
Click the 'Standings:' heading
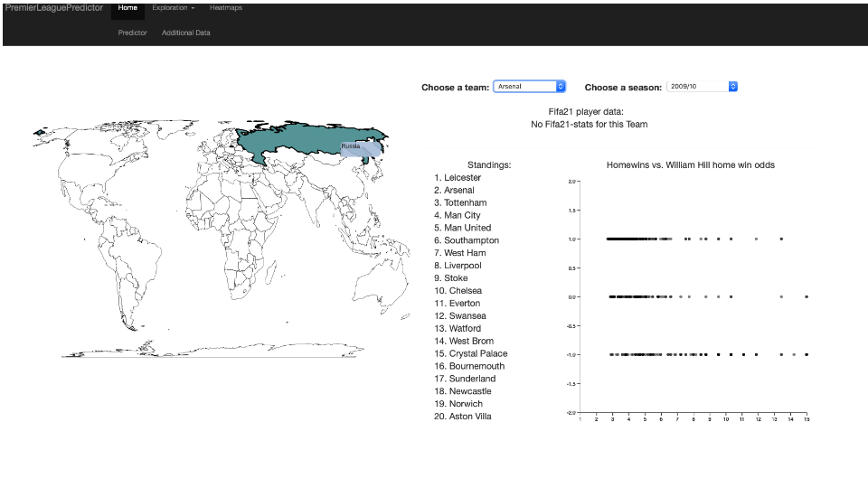(x=489, y=164)
